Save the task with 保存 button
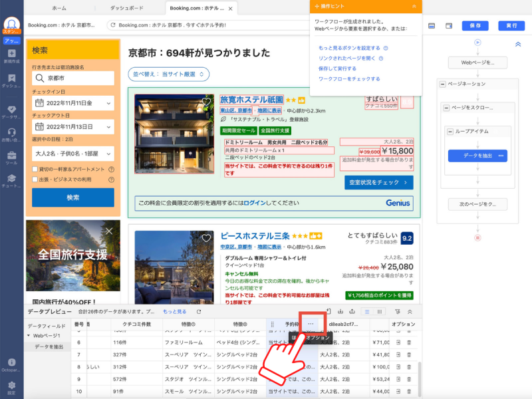This screenshot has height=399, width=532. [x=475, y=26]
